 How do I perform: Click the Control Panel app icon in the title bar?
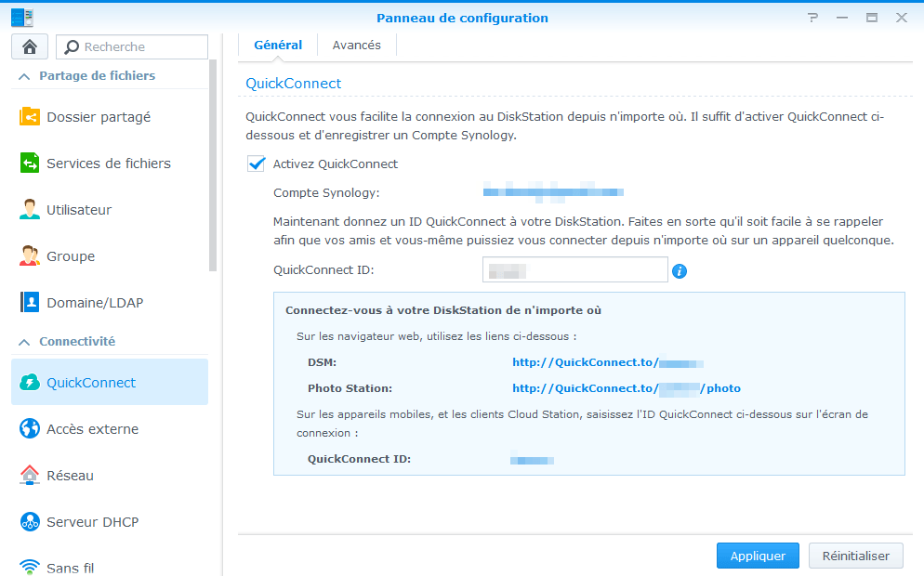pos(21,18)
